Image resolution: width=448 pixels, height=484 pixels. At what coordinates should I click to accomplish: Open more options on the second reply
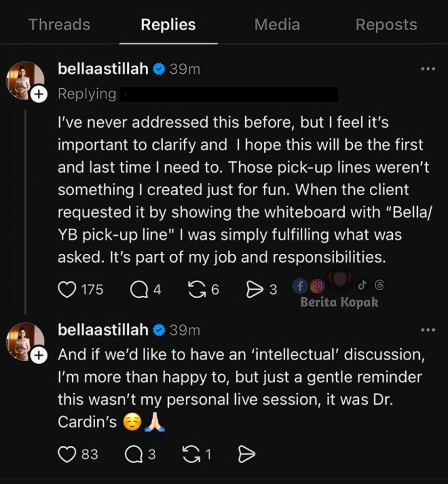(428, 330)
